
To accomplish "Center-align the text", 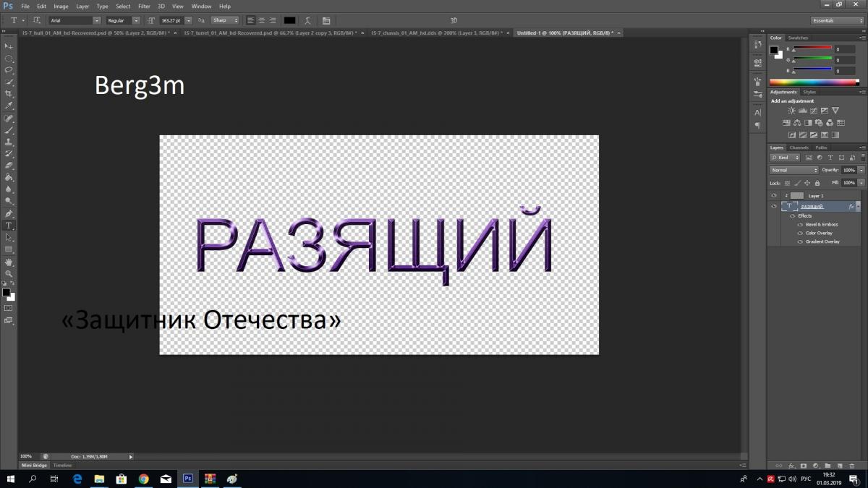I will click(261, 20).
